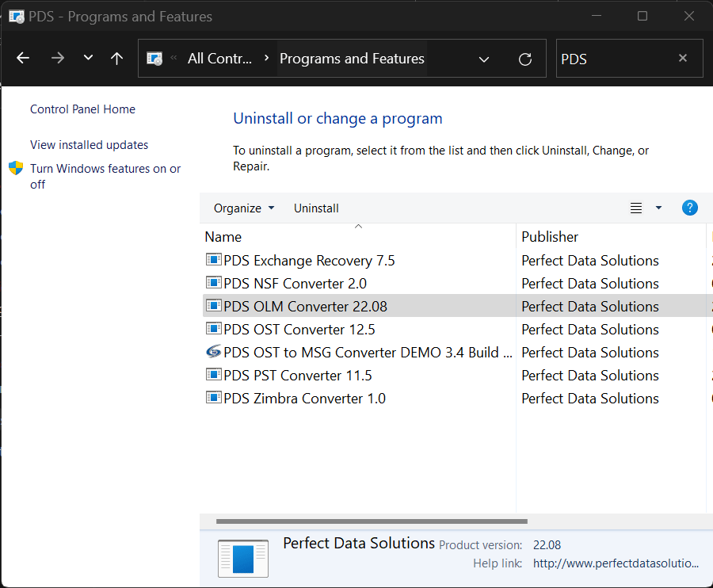Open the Organize dropdown menu

point(244,208)
